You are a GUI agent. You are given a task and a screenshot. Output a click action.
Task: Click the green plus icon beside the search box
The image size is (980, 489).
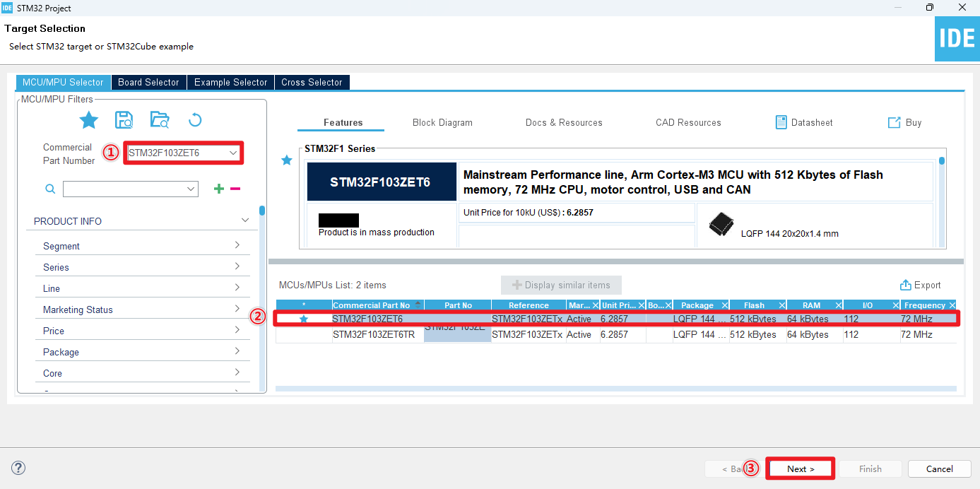pos(219,189)
